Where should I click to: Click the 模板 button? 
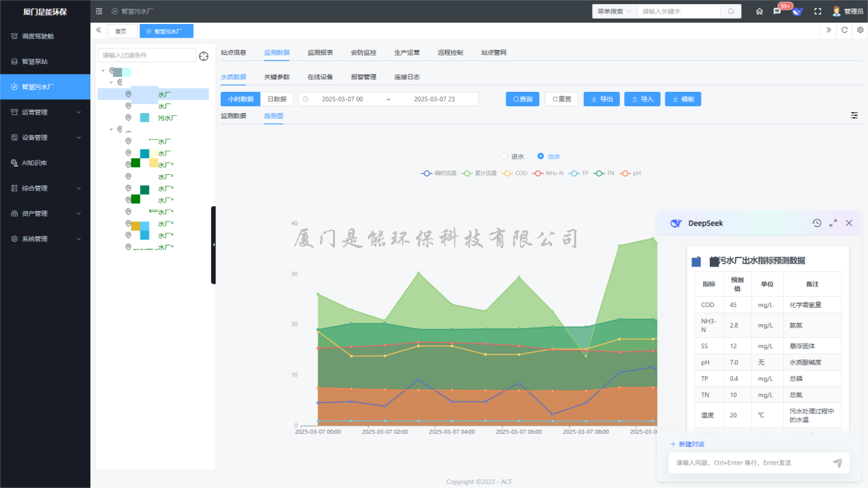click(x=683, y=99)
